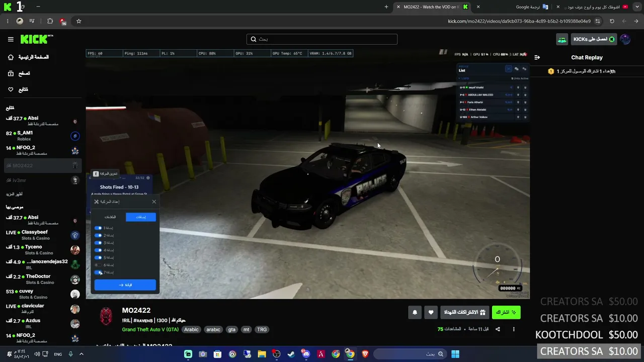Go to the home page sidebar item
This screenshot has height=362, width=644.
click(x=28, y=57)
